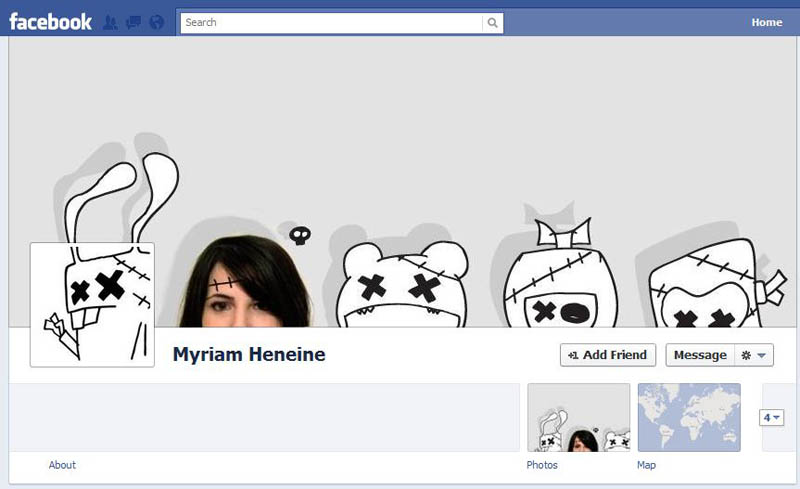Open the rabbit profile picture

92,304
